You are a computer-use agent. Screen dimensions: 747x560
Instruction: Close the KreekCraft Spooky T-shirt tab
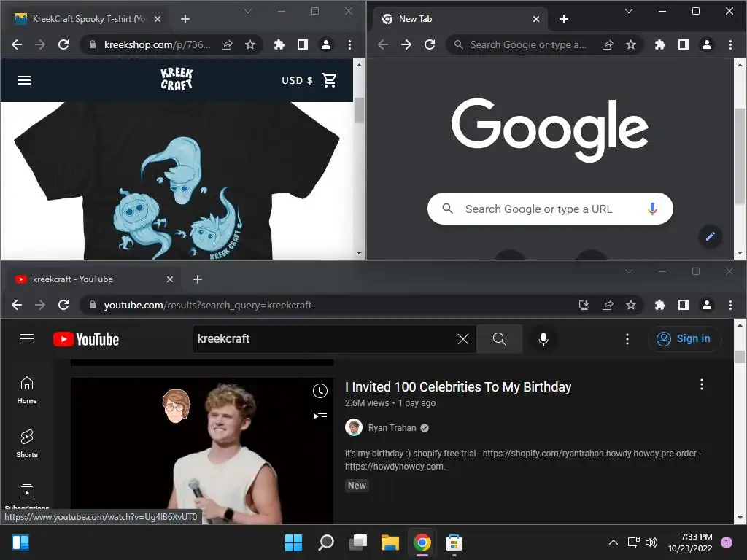pos(158,19)
